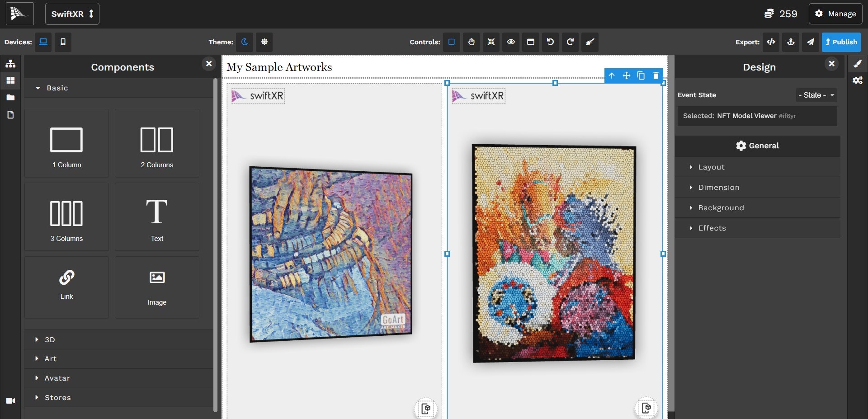
Task: Click the anchor export icon
Action: pos(791,42)
